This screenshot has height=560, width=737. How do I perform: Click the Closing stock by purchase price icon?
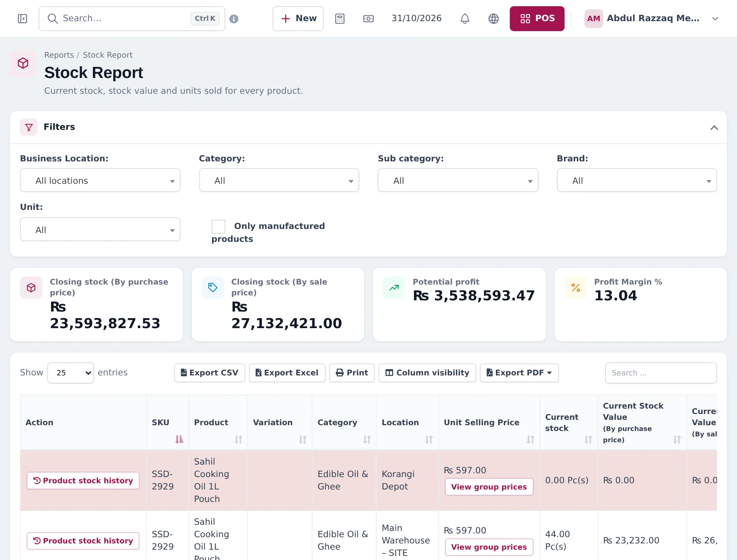click(31, 288)
